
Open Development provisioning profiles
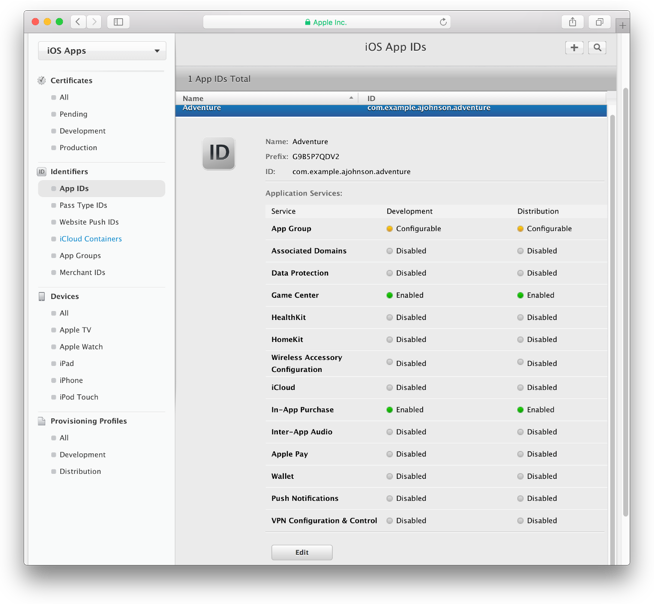tap(83, 455)
